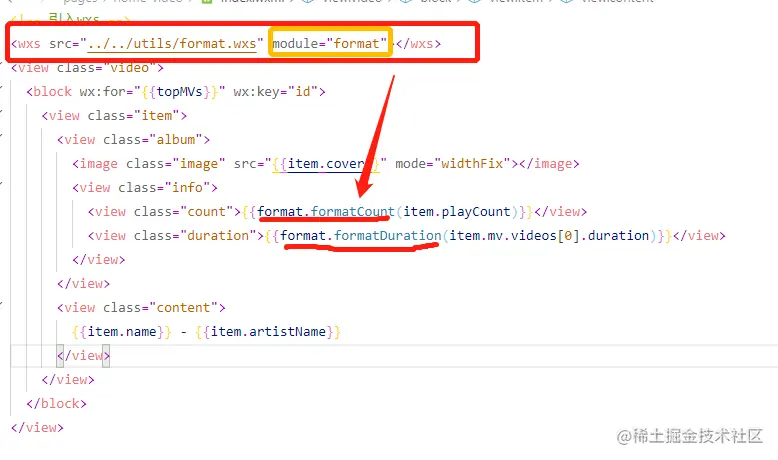Click the {{item.artistName}} binding
The width and height of the screenshot is (778, 460).
[x=268, y=331]
